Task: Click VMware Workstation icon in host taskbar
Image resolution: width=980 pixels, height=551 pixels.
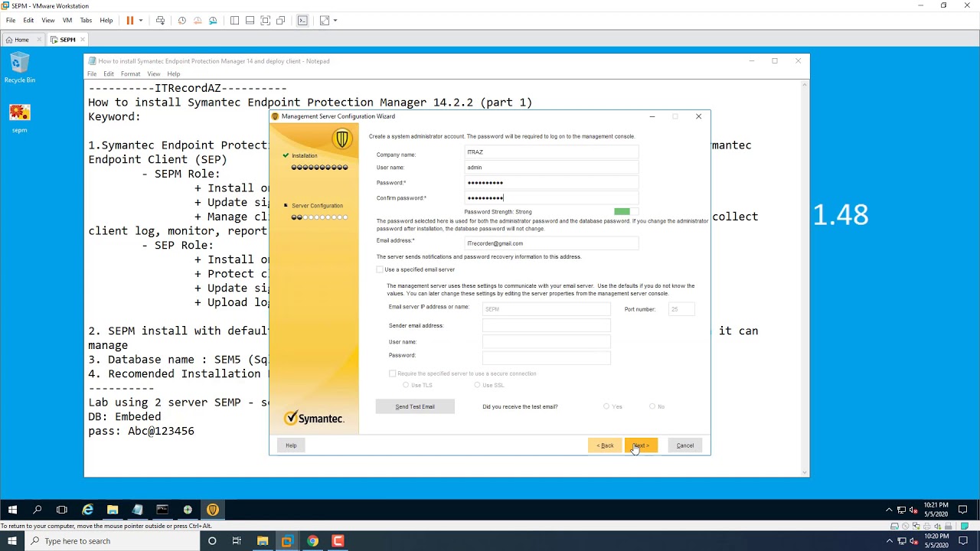Action: point(287,541)
